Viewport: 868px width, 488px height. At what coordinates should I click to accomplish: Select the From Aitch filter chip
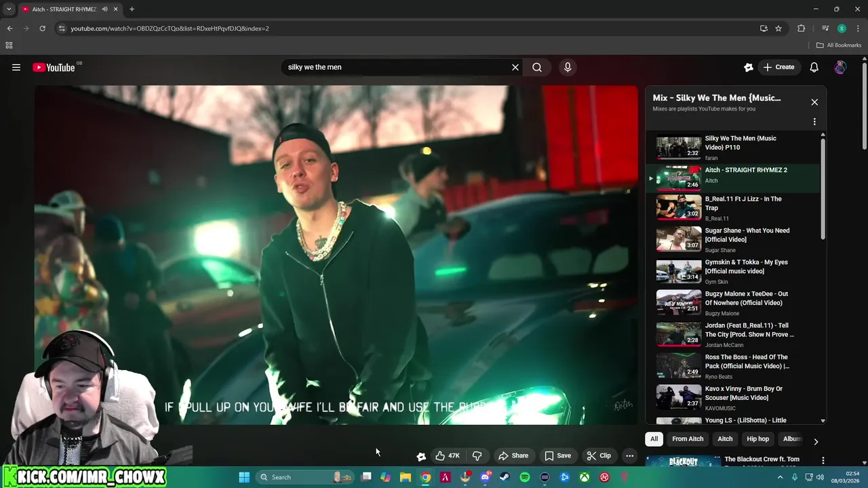click(x=688, y=439)
